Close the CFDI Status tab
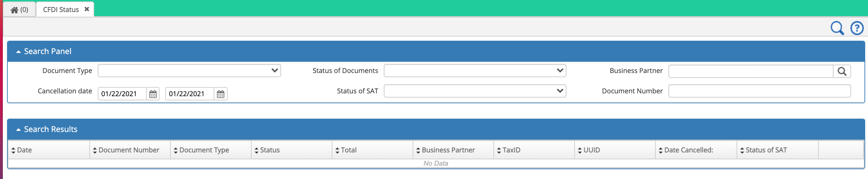Image resolution: width=868 pixels, height=179 pixels. pos(87,9)
